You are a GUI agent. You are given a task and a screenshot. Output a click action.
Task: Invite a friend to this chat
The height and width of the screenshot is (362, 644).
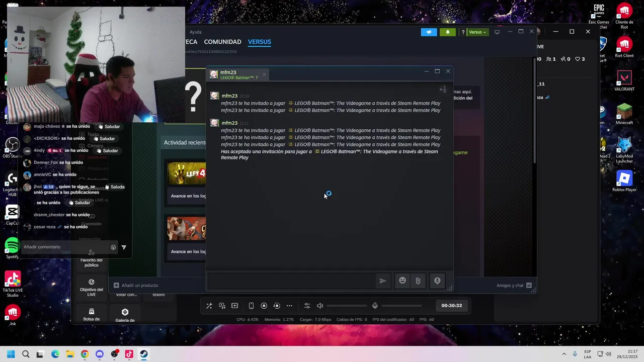tap(443, 89)
